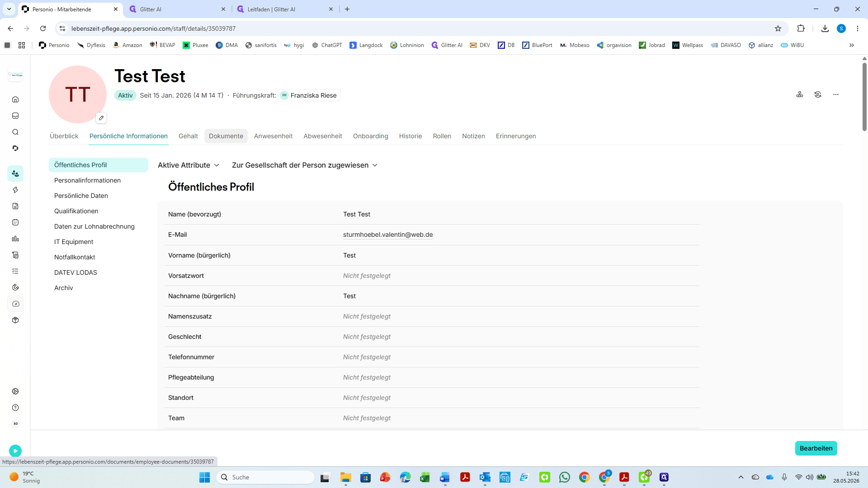868x488 pixels.
Task: Open the sturmhoebel.valentin@web.de email link
Action: click(x=388, y=235)
